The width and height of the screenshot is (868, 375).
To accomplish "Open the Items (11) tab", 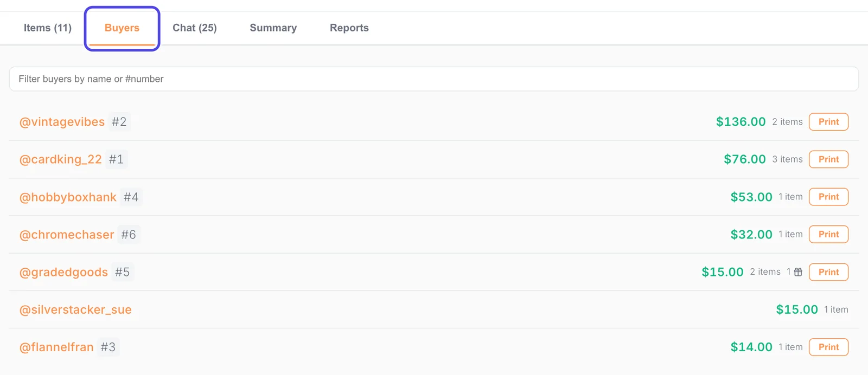I will pos(48,28).
